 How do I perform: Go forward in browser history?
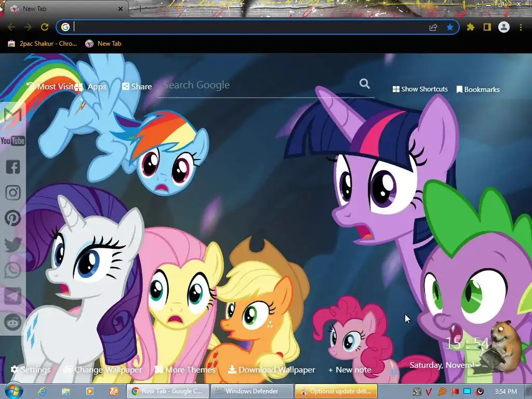point(28,27)
